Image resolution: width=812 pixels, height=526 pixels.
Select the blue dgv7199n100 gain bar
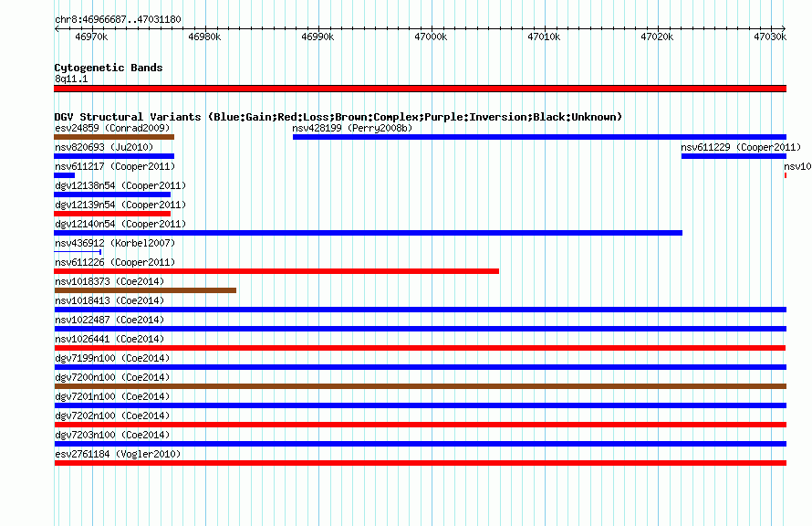[420, 367]
